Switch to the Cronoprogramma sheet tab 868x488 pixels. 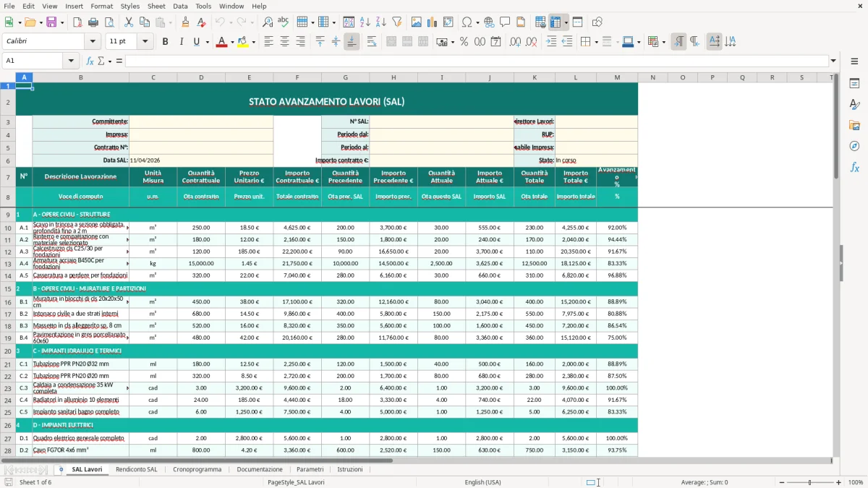point(197,469)
